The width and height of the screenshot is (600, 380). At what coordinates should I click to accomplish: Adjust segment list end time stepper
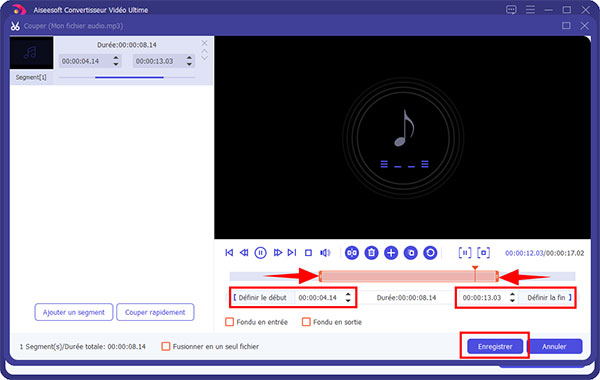tap(189, 61)
